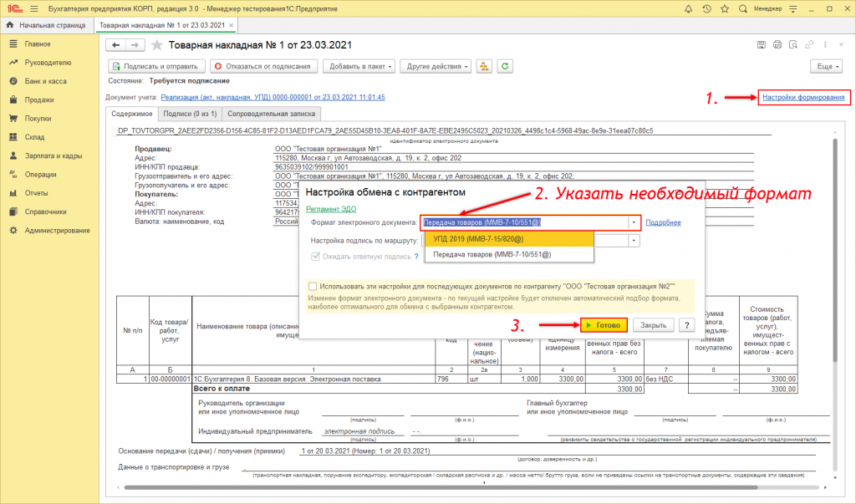The width and height of the screenshot is (856, 504).
Task: Open Руководителю section in sidebar
Action: 48,62
